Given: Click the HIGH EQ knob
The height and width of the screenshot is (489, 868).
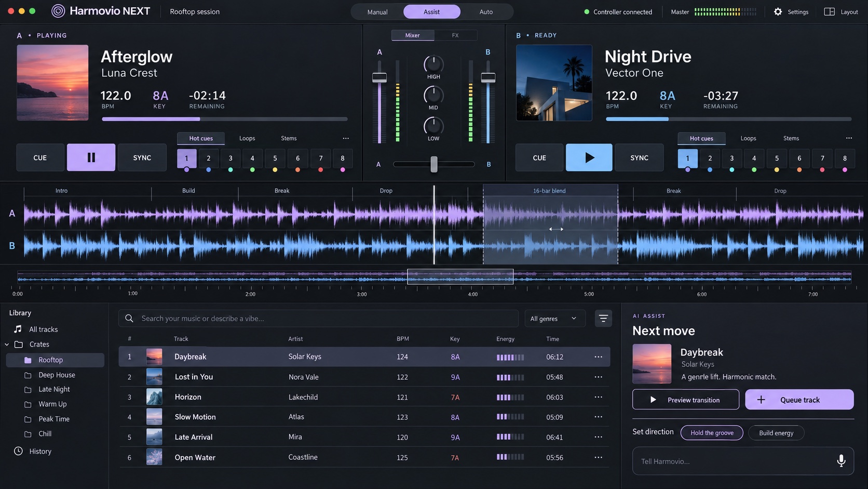Looking at the screenshot, I should (433, 64).
